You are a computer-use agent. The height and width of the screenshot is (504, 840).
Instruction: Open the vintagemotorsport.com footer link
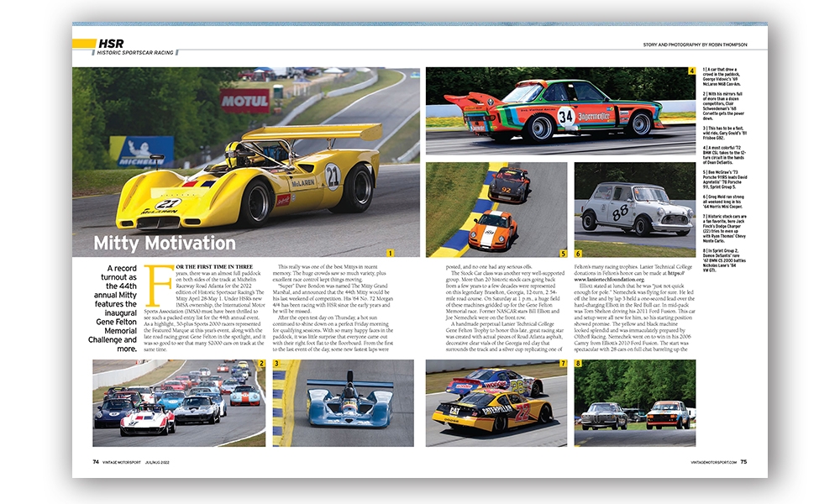[713, 462]
